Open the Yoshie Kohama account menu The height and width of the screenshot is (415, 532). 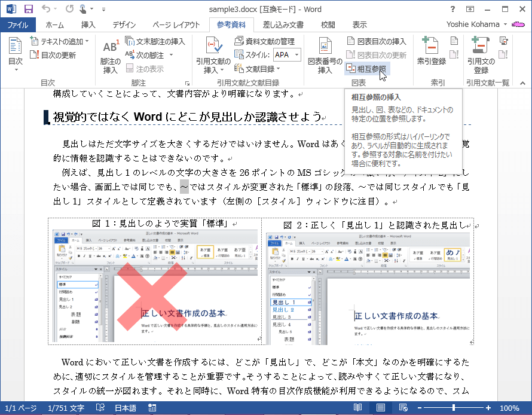(476, 25)
